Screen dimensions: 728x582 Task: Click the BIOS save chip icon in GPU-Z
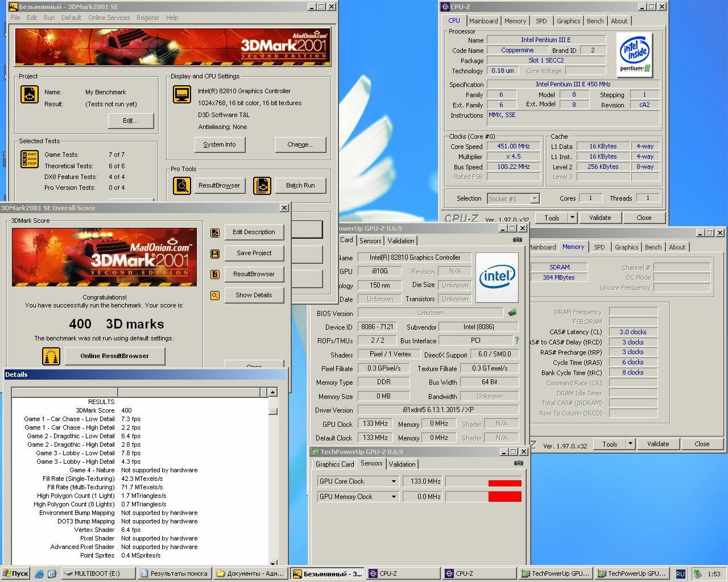[x=512, y=313]
